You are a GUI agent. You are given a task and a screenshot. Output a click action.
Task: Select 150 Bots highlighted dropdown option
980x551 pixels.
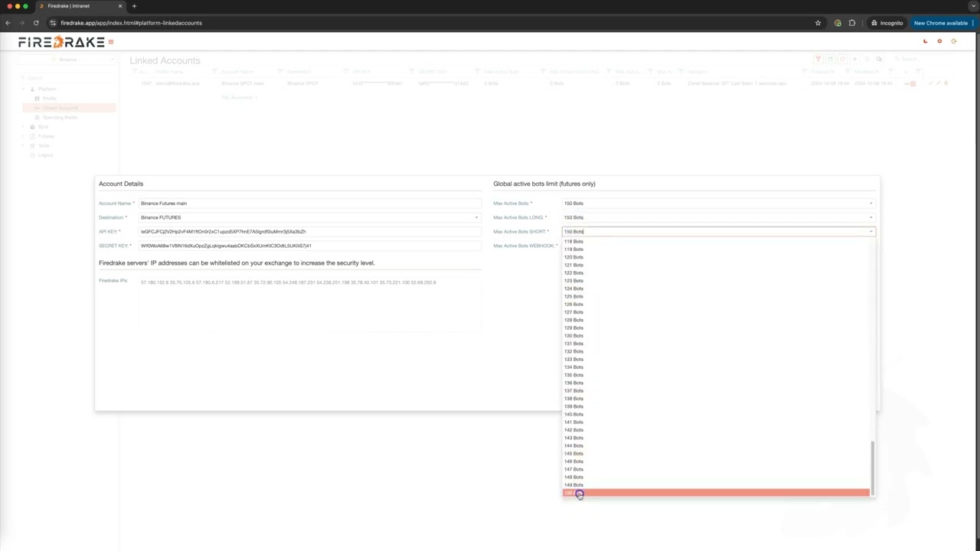(716, 493)
